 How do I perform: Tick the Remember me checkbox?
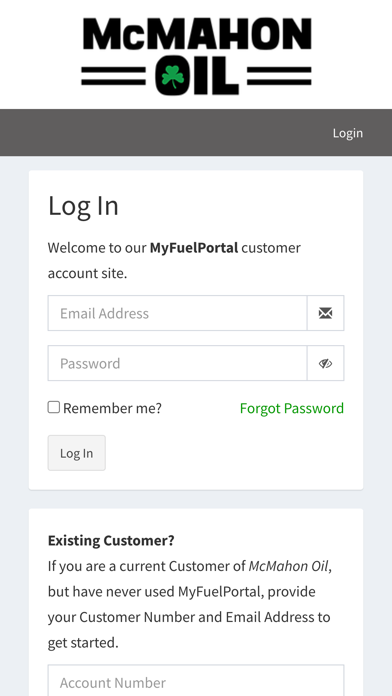pos(54,407)
